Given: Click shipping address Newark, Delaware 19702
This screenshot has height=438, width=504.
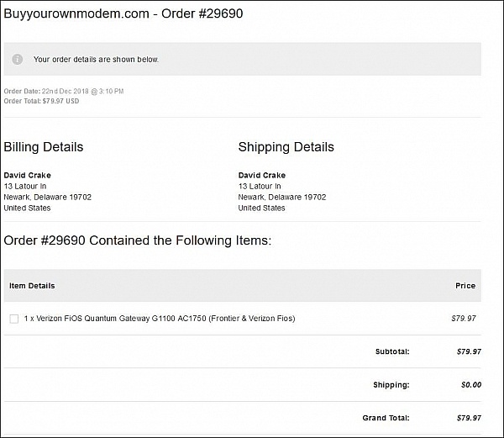Looking at the screenshot, I should click(x=282, y=198).
